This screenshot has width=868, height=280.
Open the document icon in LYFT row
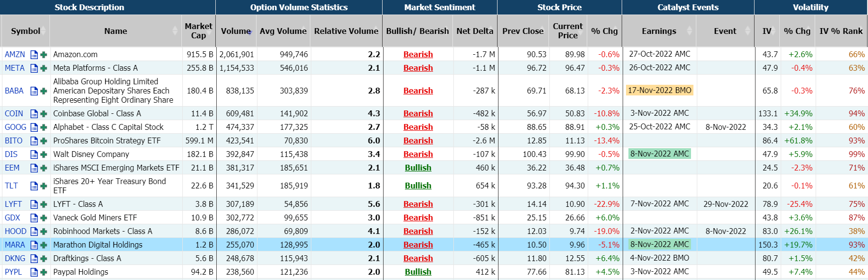tap(34, 204)
